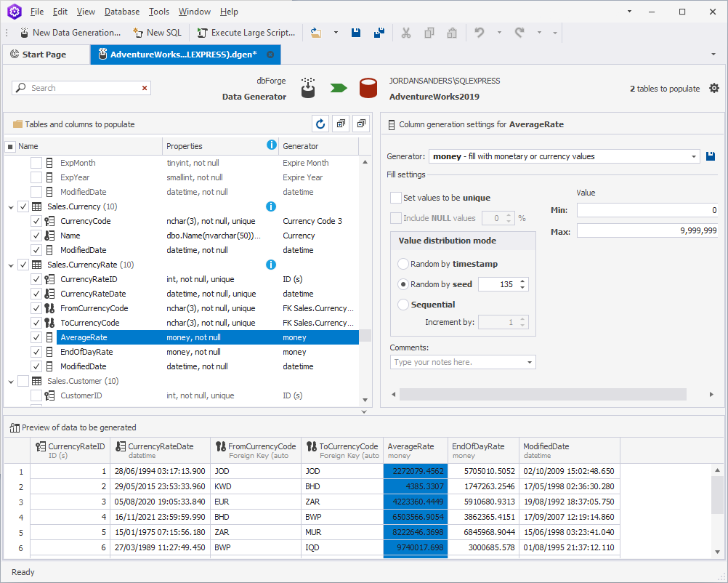
Task: Click the collapse all tables icon
Action: pyautogui.click(x=361, y=124)
